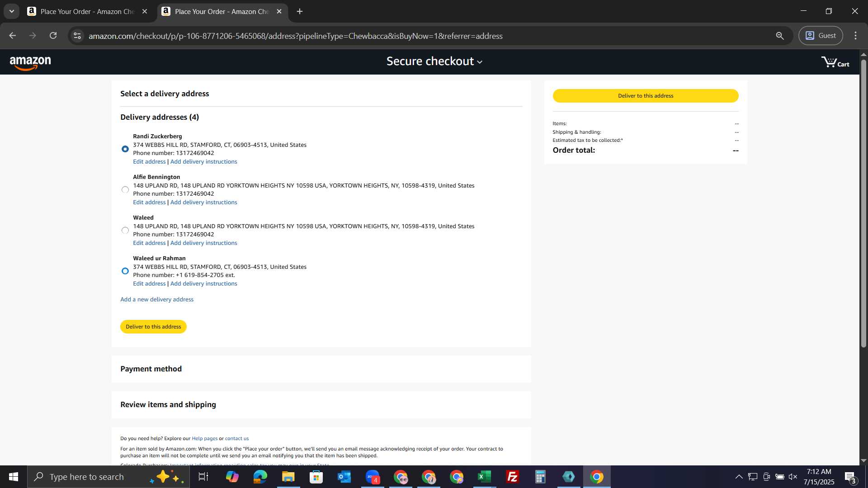
Task: Click the address bar URL
Action: (295, 36)
